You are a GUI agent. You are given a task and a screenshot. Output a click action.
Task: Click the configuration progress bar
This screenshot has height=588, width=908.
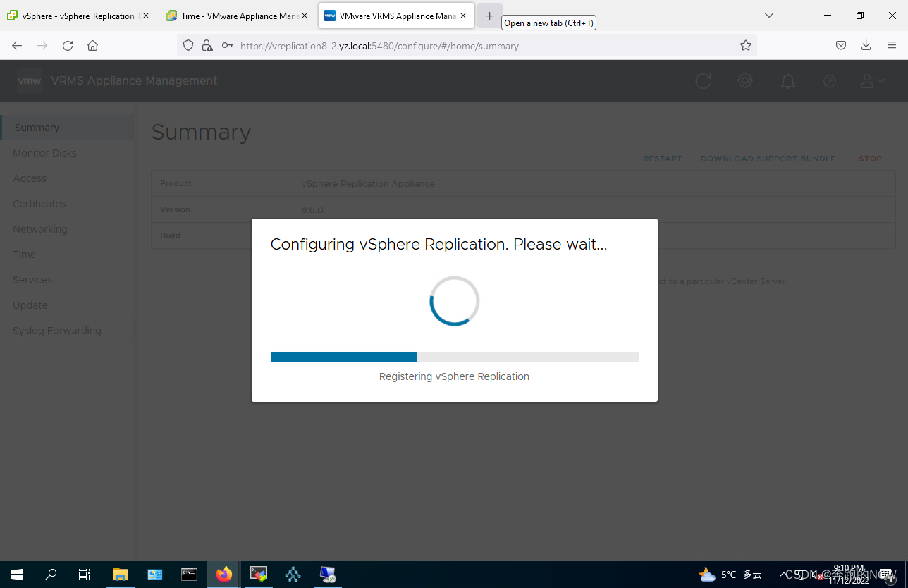tap(455, 357)
